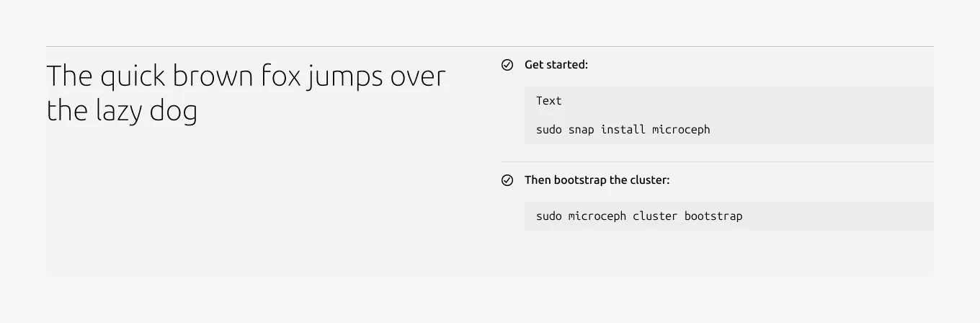
Task: Click the Text label in the code block
Action: (549, 101)
